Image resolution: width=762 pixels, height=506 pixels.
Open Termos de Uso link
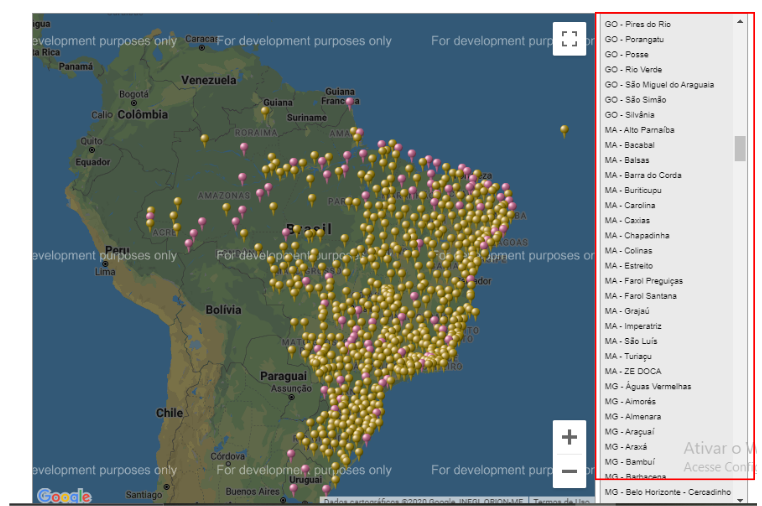point(561,501)
